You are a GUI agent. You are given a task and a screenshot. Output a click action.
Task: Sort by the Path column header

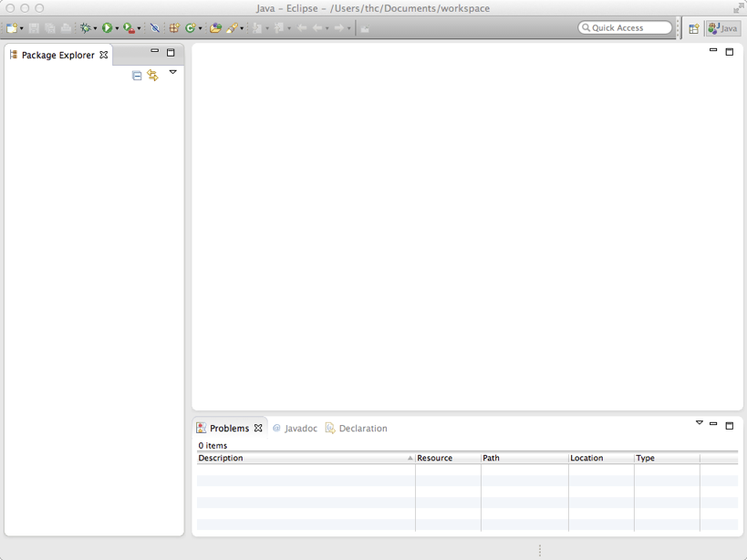pos(525,458)
